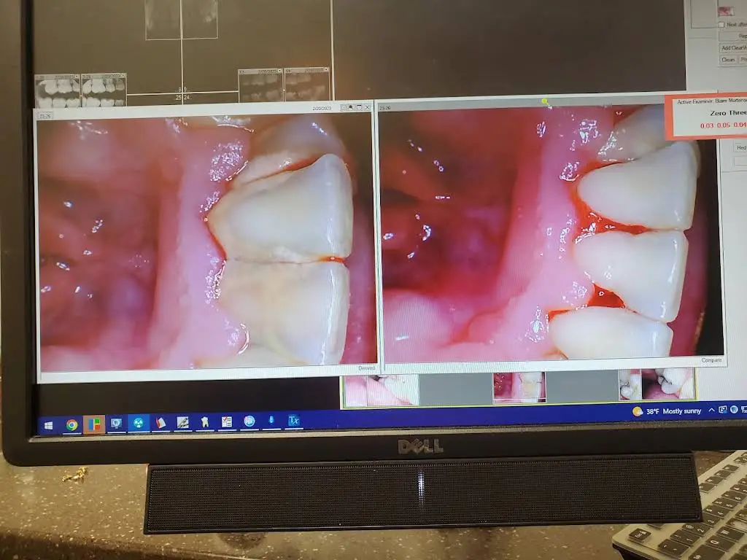Open first bitewing x-ray thumbnail at far left
Image resolution: width=747 pixels, height=560 pixels.
[58, 90]
